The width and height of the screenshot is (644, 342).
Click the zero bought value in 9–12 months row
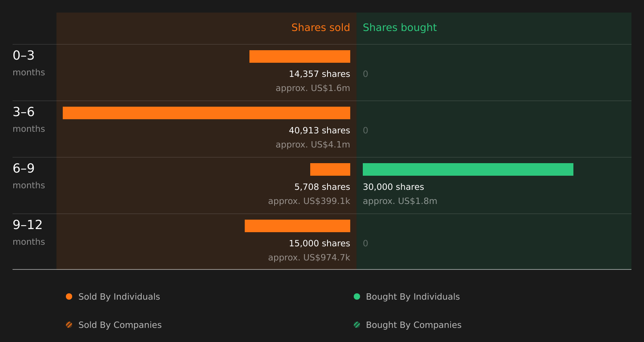366,244
